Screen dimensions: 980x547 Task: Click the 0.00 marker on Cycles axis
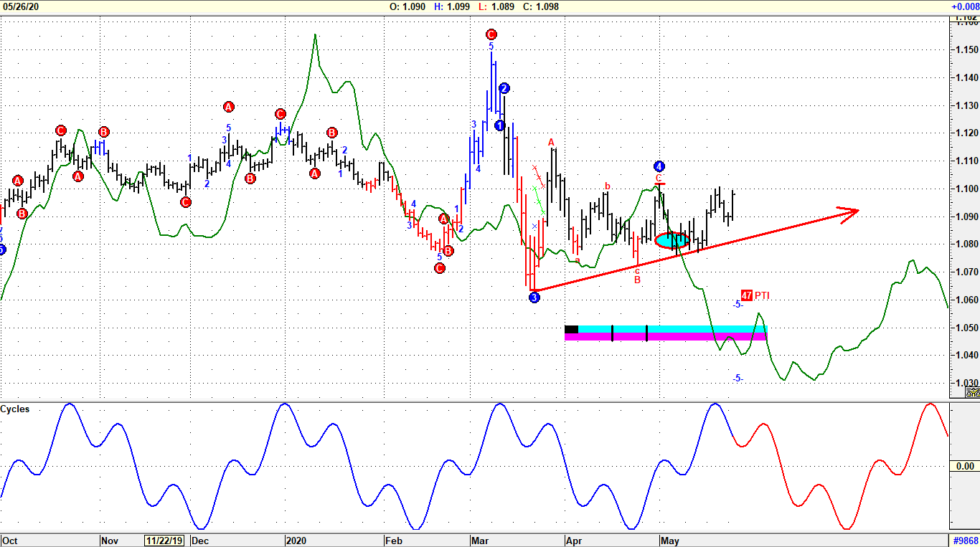pyautogui.click(x=964, y=467)
